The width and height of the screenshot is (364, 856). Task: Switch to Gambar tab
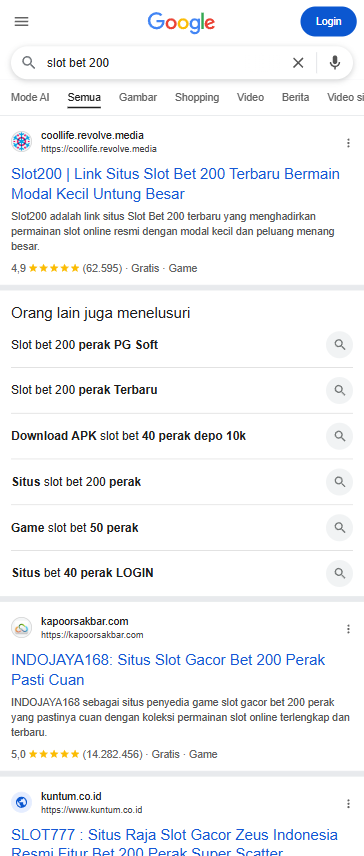[x=138, y=97]
